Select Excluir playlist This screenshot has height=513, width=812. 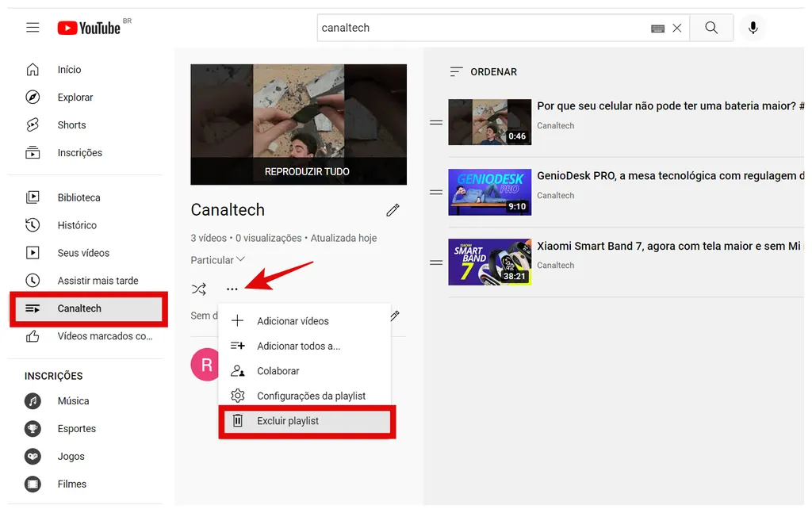tap(307, 421)
